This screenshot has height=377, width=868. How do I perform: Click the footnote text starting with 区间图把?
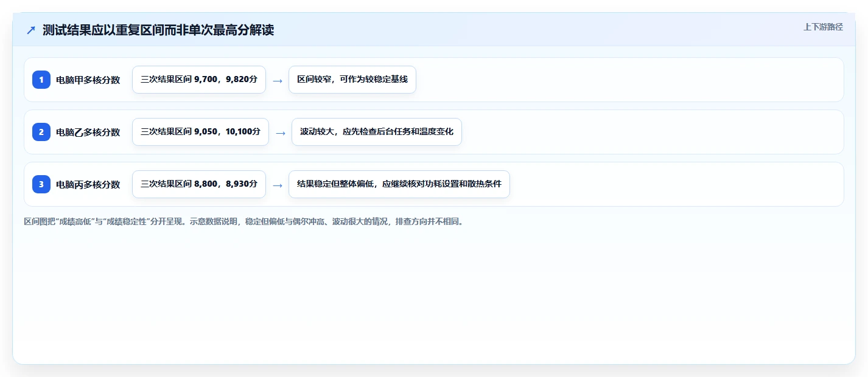(x=243, y=222)
